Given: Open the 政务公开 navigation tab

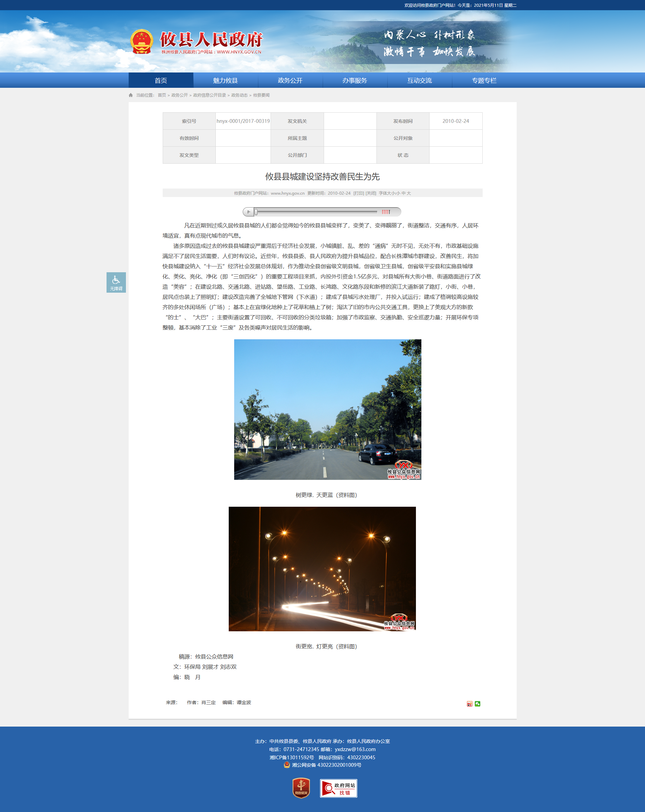Looking at the screenshot, I should (x=290, y=81).
